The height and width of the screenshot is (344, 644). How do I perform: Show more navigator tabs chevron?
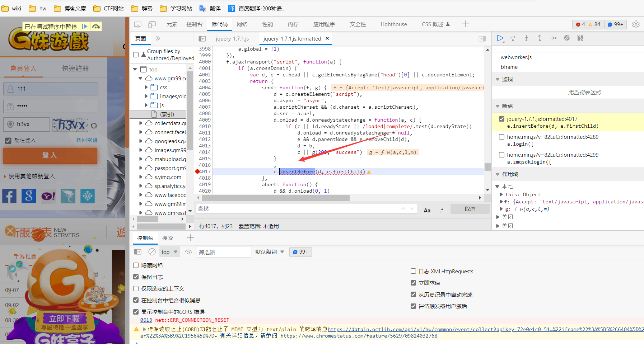(158, 38)
